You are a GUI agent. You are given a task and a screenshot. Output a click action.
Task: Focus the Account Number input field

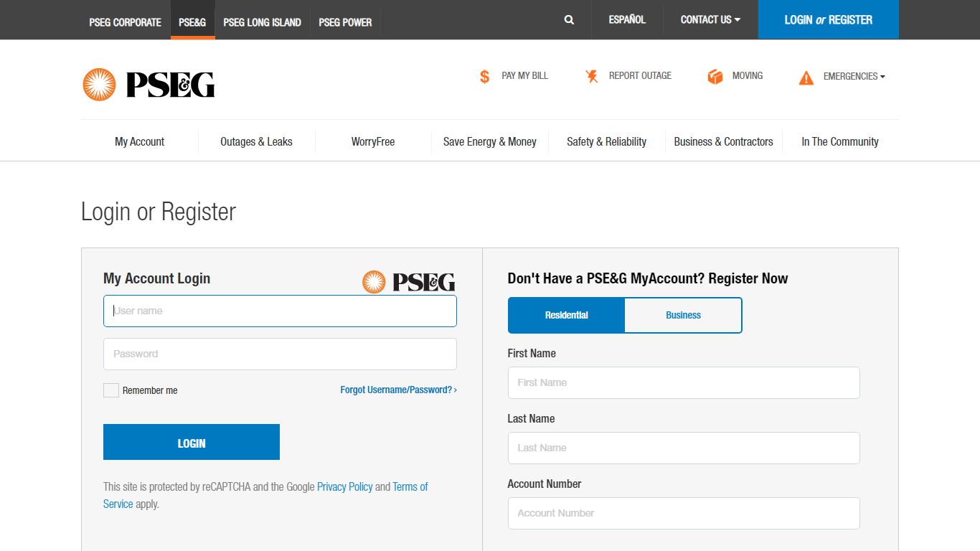[x=684, y=513]
